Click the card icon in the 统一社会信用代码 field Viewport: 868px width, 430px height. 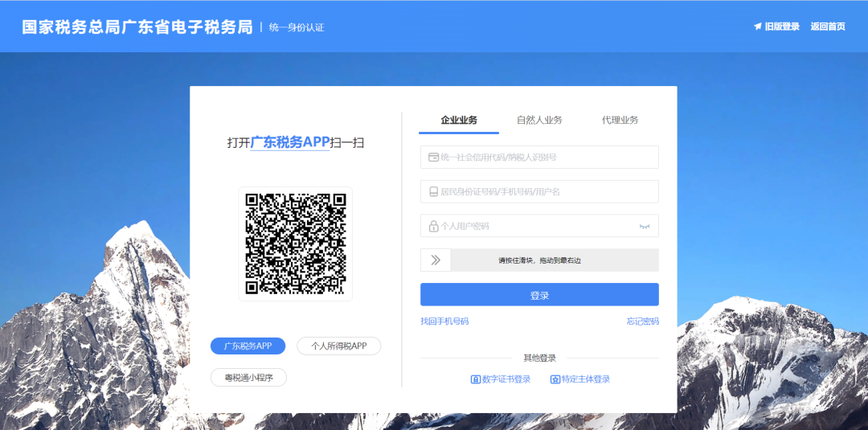point(433,158)
